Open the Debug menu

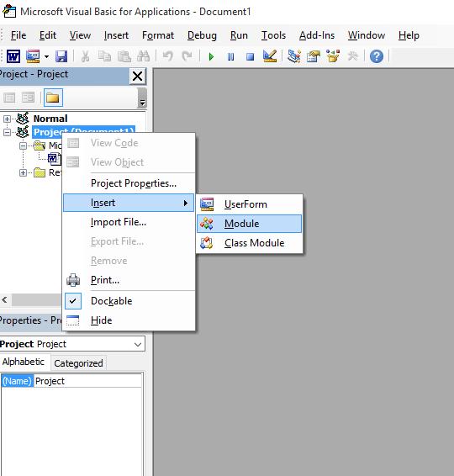(x=202, y=35)
